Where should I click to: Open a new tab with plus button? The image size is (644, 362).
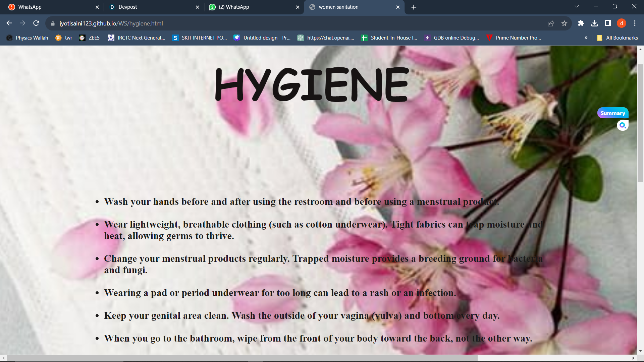[414, 7]
